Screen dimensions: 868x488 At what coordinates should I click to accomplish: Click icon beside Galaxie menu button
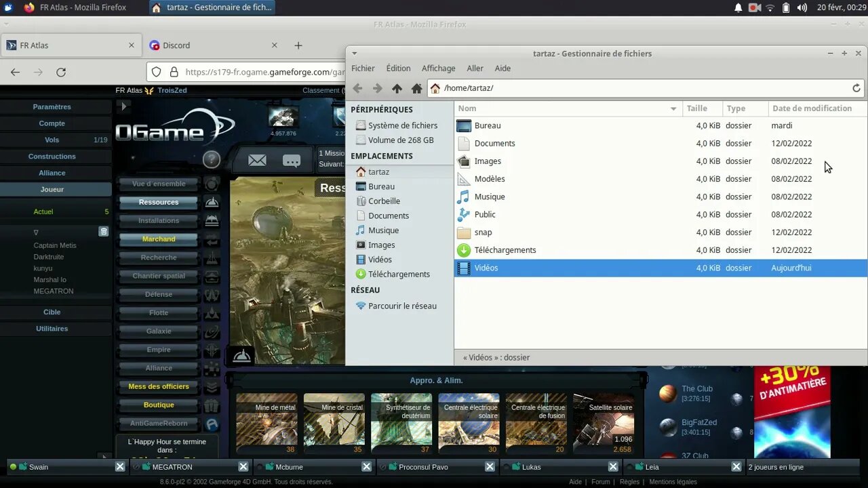coord(212,331)
